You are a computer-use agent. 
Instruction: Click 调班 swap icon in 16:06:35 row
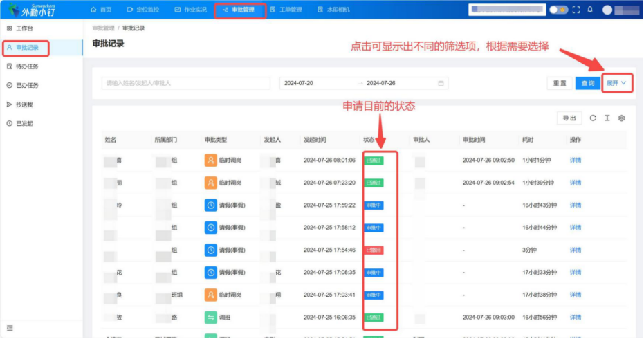click(211, 318)
